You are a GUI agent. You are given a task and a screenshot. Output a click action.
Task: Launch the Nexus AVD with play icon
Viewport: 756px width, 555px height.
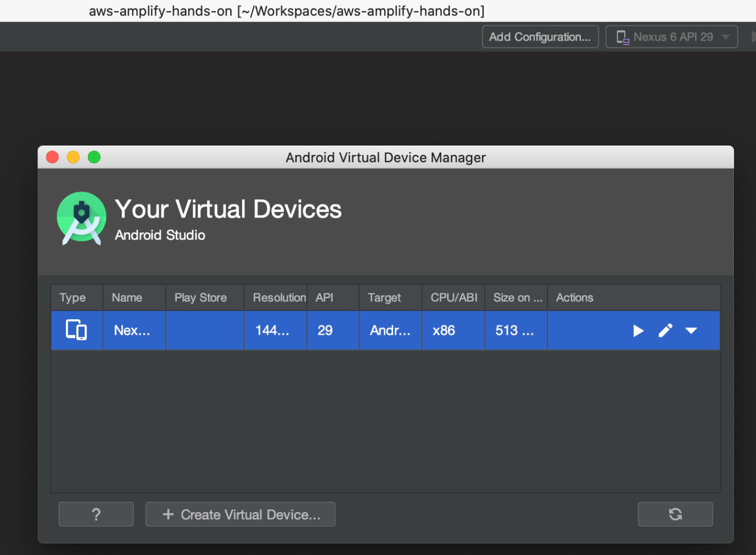click(638, 331)
